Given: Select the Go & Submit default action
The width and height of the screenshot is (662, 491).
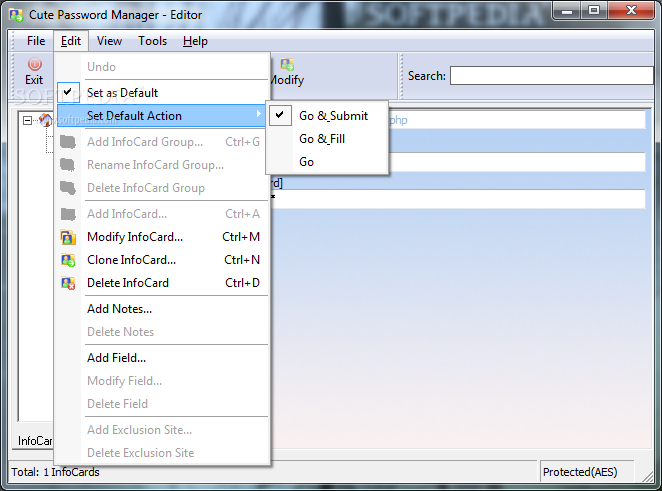Looking at the screenshot, I should coord(327,116).
